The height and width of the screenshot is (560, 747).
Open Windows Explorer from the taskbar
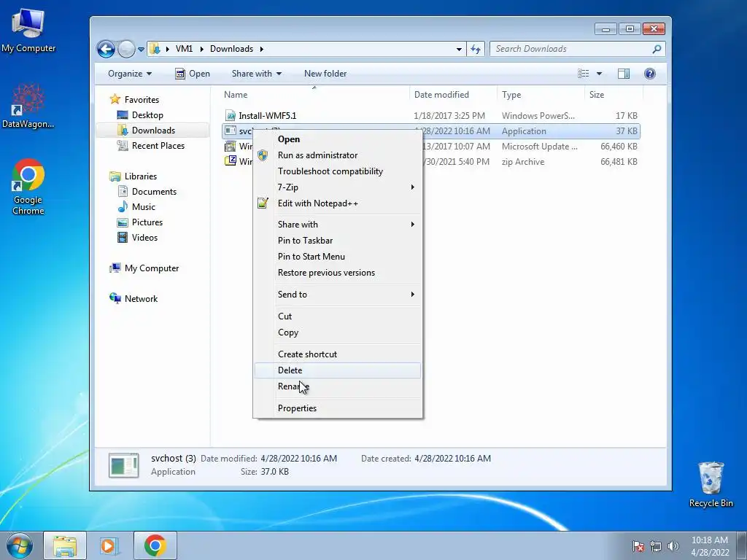[x=65, y=545]
